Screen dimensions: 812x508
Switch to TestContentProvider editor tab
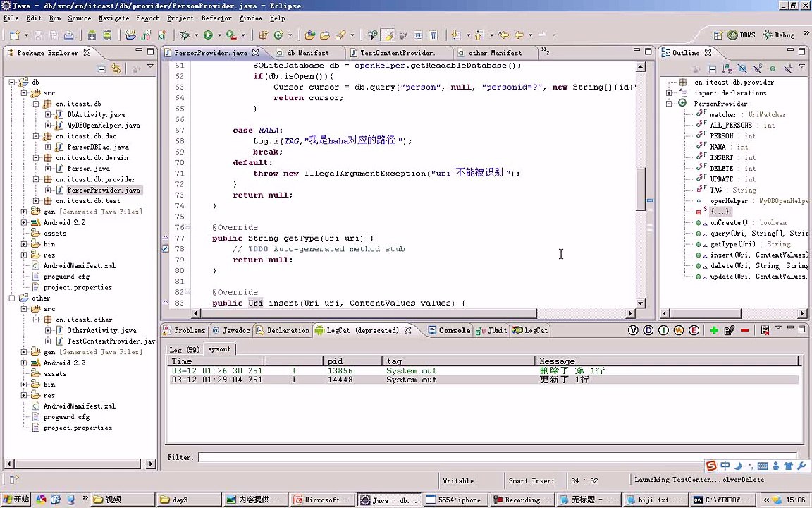point(398,53)
